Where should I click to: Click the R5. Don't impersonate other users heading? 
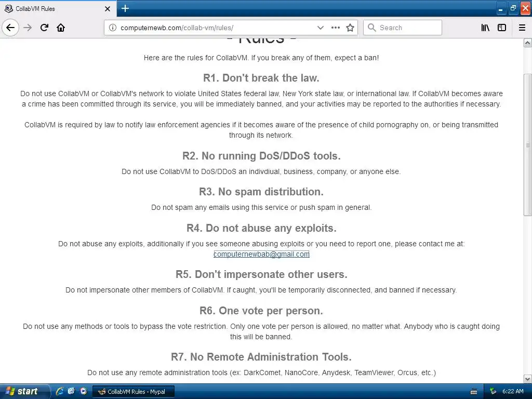pyautogui.click(x=261, y=274)
